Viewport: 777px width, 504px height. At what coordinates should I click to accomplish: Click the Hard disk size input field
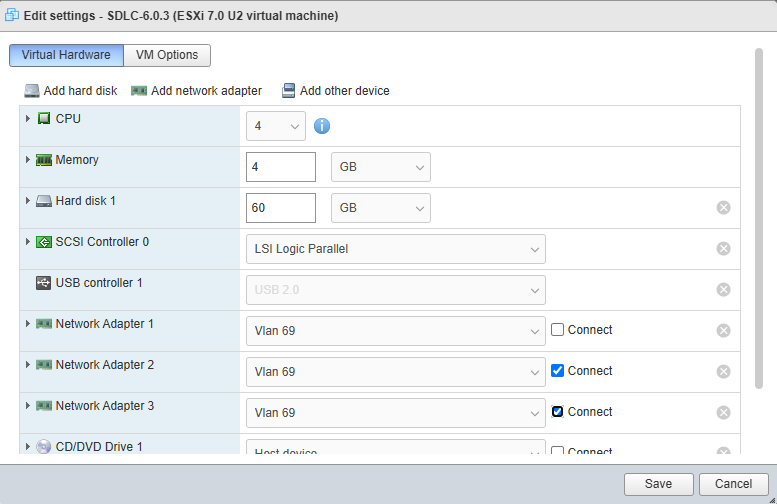point(280,208)
